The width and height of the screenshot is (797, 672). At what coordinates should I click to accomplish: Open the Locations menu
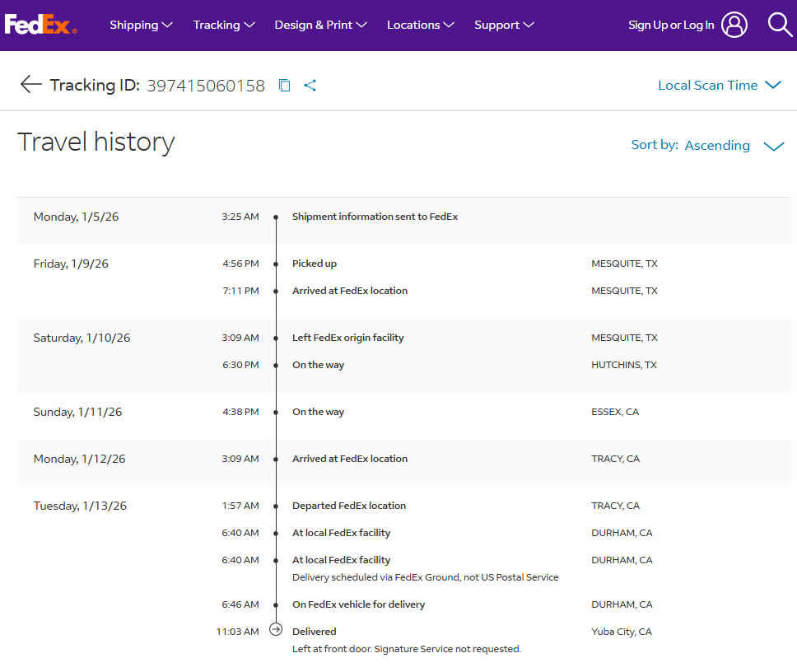point(421,25)
